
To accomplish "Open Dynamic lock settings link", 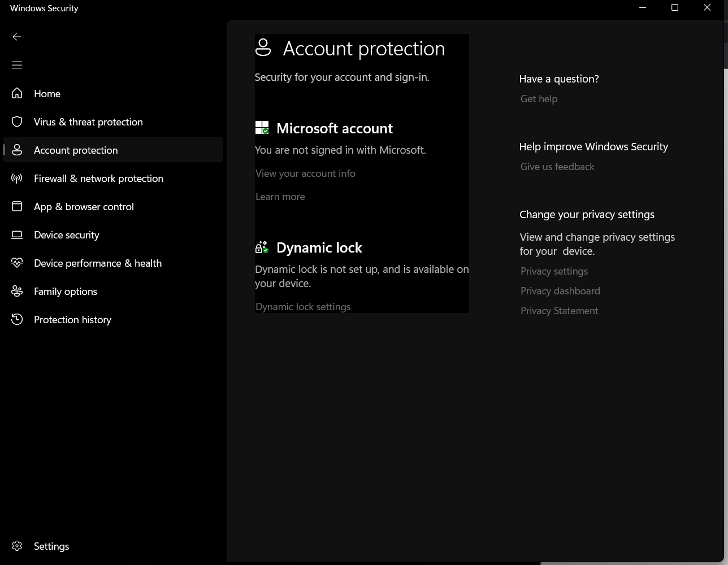I will pos(303,307).
